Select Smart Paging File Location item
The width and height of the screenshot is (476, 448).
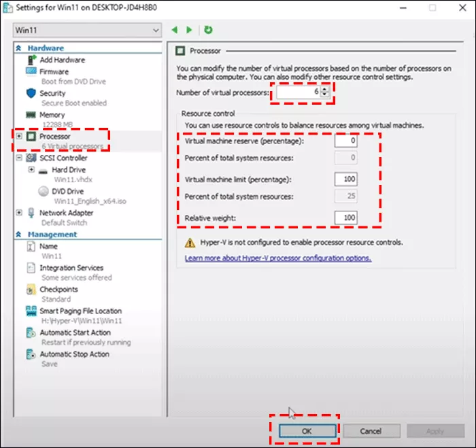click(81, 311)
